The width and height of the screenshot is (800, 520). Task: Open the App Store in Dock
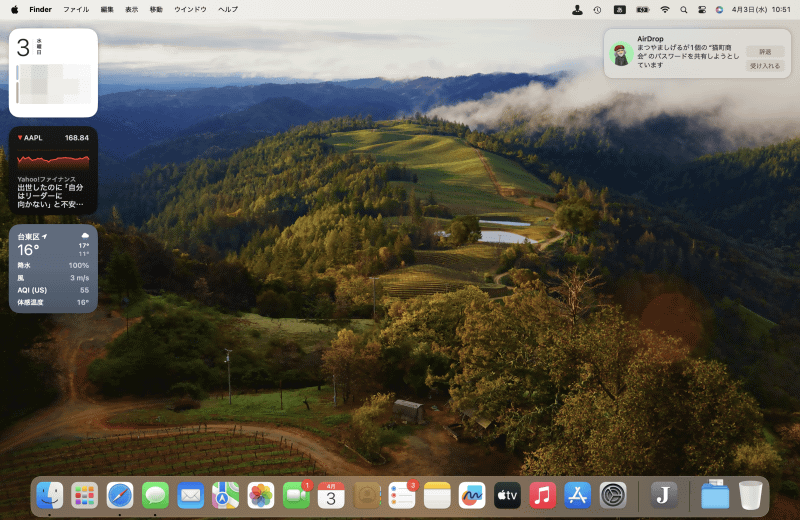click(578, 495)
